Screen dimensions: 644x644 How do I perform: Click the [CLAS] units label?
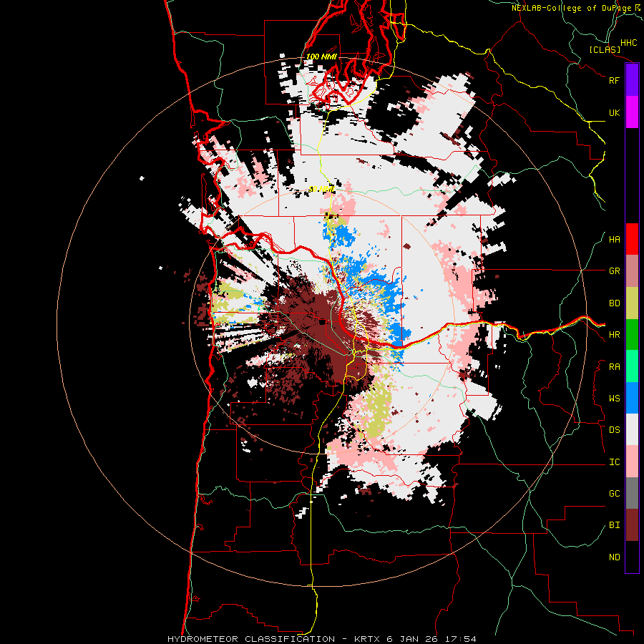click(605, 50)
